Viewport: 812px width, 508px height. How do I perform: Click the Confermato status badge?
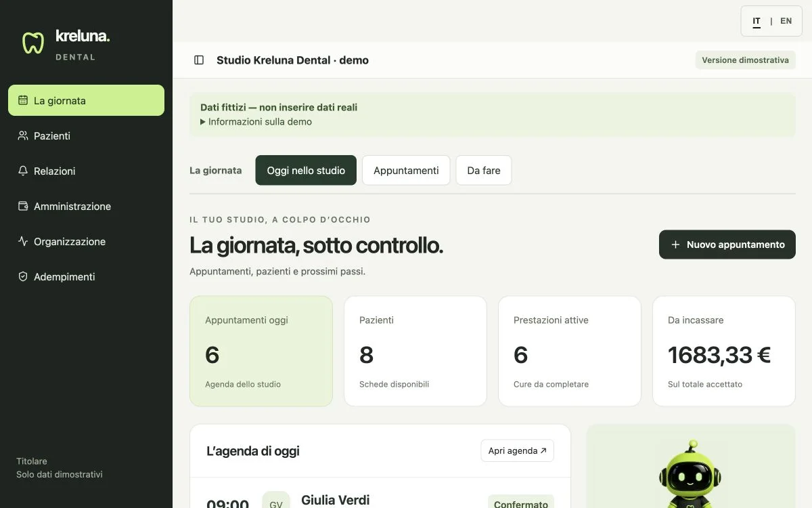(521, 502)
